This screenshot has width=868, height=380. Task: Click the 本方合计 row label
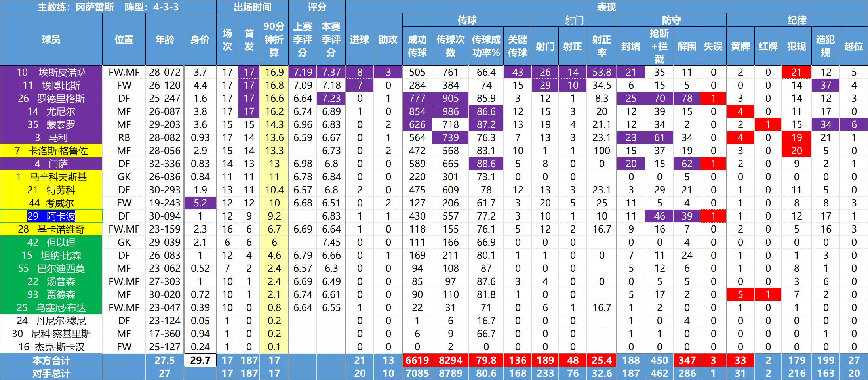pos(51,360)
